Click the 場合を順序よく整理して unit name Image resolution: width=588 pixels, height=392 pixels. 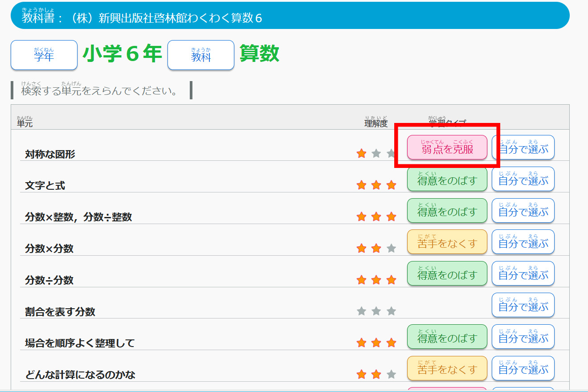(x=80, y=343)
